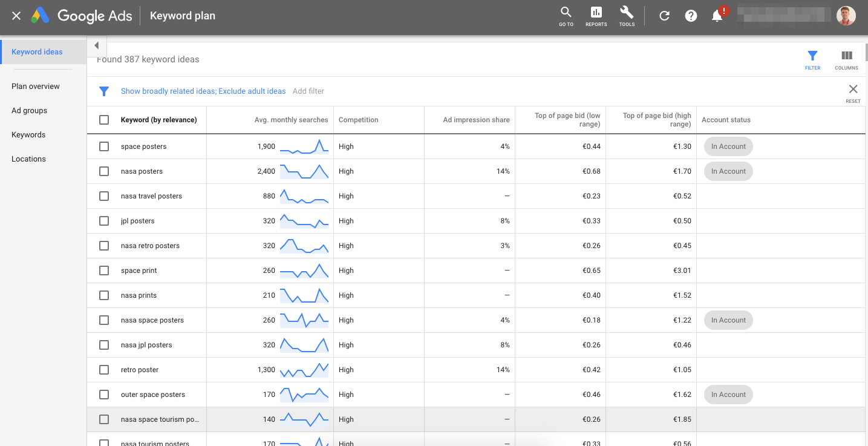Click the 'nasa jpl posters' keyword text
This screenshot has width=868, height=446.
146,345
